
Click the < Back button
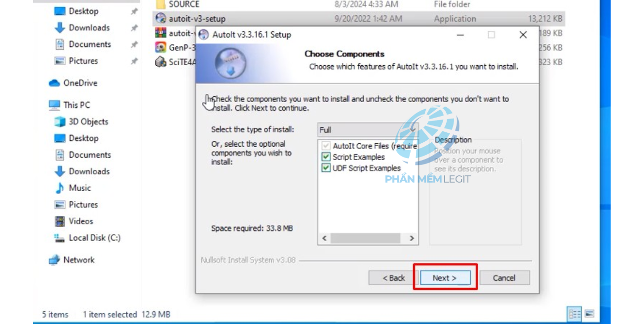tap(393, 278)
